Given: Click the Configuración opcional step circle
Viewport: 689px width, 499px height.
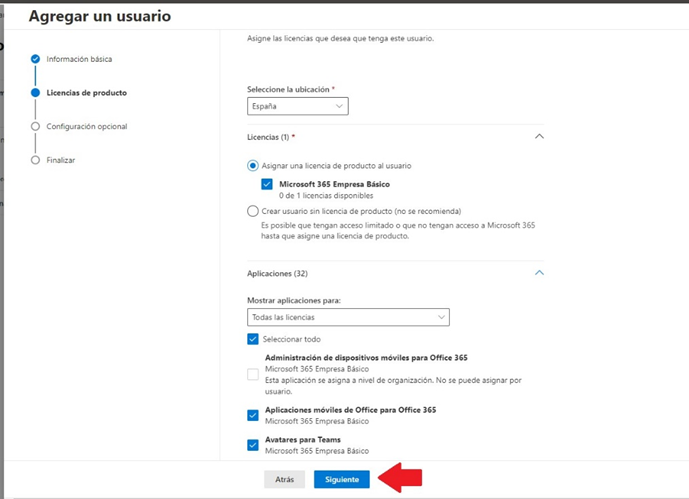Looking at the screenshot, I should [36, 127].
